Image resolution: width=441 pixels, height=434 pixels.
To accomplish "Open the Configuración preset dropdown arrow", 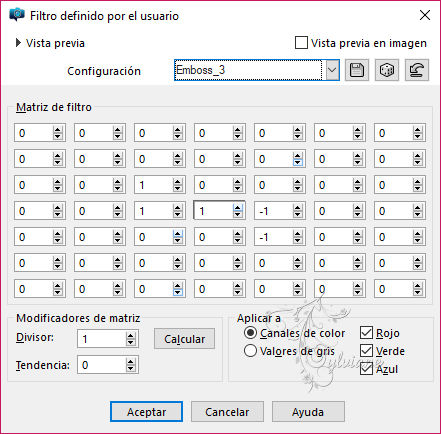I will tap(332, 70).
